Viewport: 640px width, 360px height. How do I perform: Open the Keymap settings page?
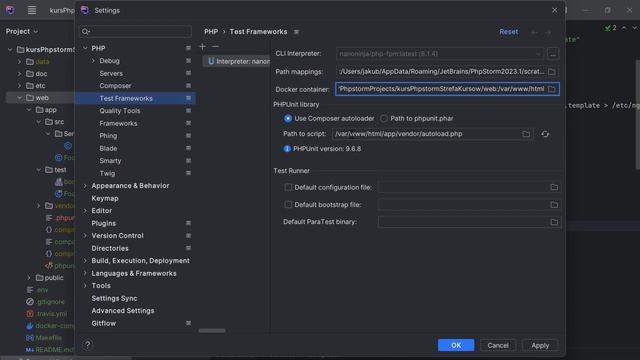(x=105, y=198)
